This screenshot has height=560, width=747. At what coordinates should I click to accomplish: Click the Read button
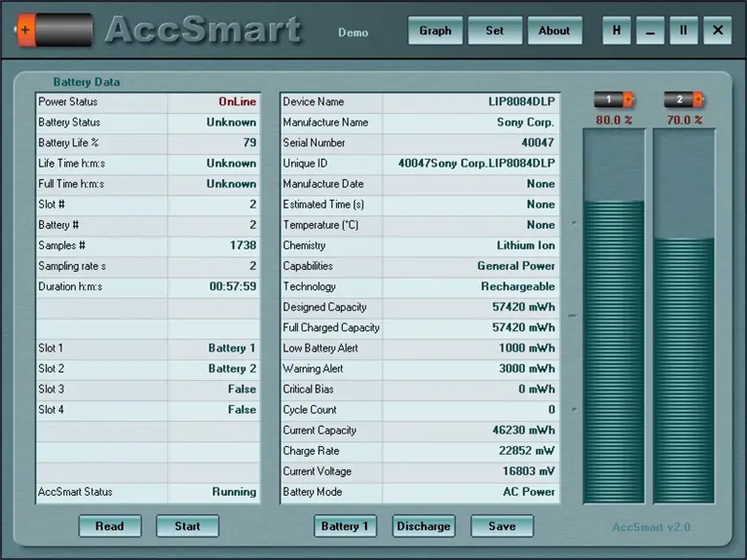[109, 526]
